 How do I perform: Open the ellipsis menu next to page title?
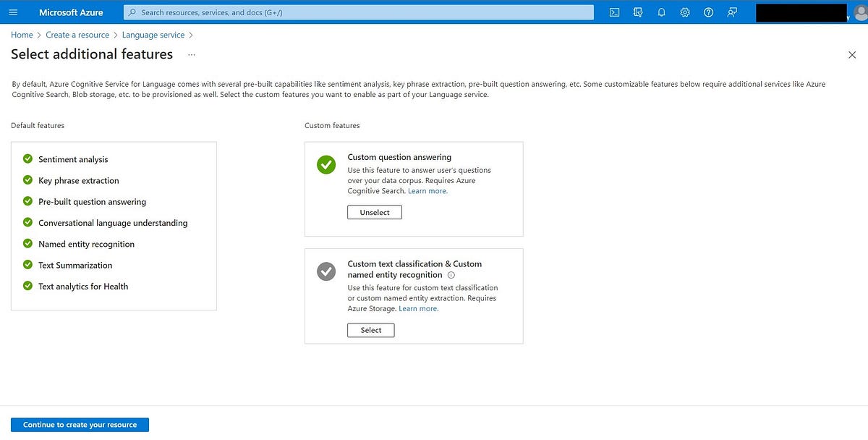[191, 54]
